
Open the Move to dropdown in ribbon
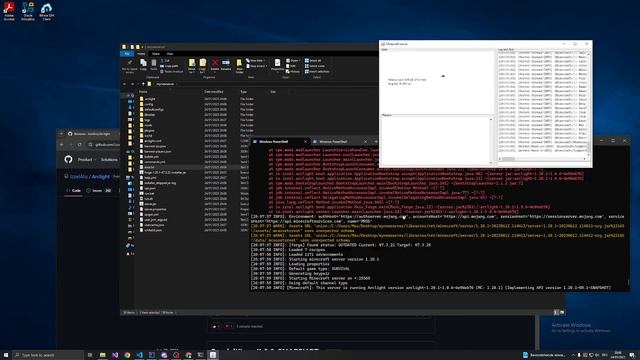tap(192, 65)
